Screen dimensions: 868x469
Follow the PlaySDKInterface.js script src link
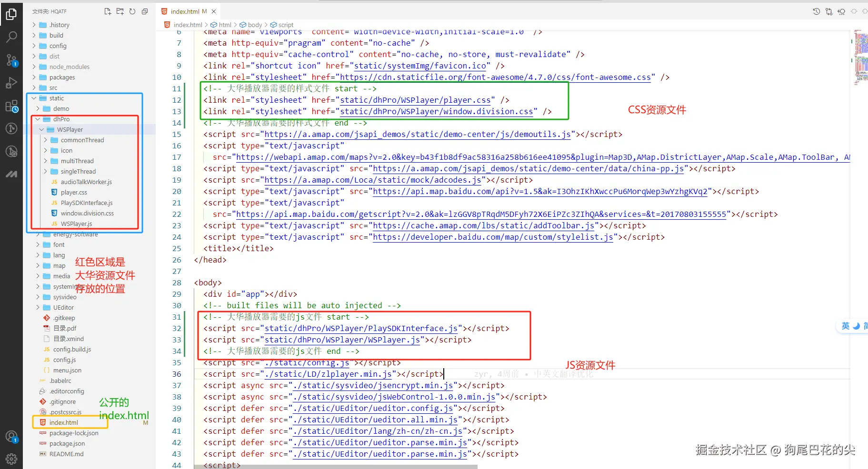pos(361,328)
